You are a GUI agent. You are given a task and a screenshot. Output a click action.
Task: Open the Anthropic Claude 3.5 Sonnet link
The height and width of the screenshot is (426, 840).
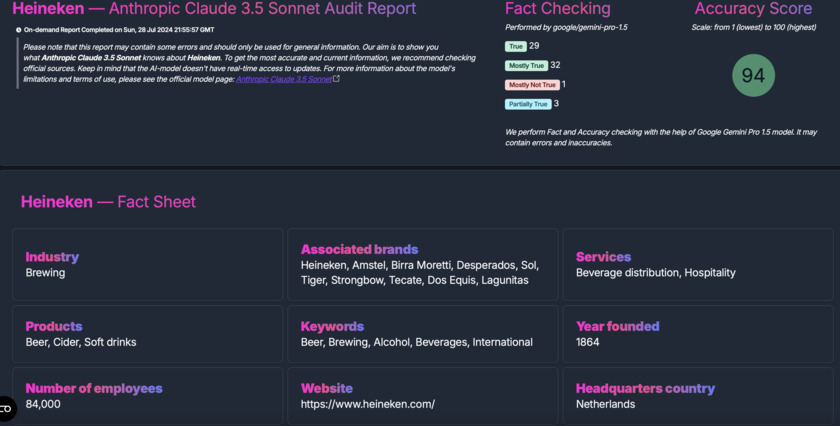click(284, 79)
